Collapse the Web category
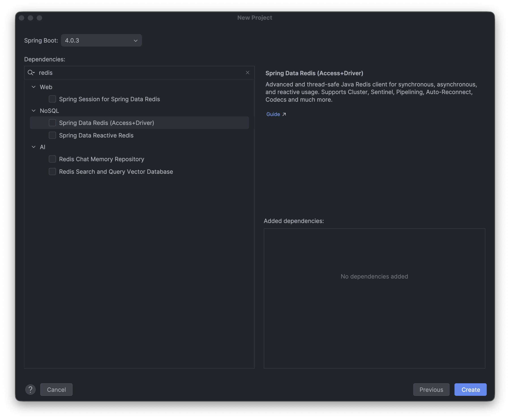 (34, 87)
